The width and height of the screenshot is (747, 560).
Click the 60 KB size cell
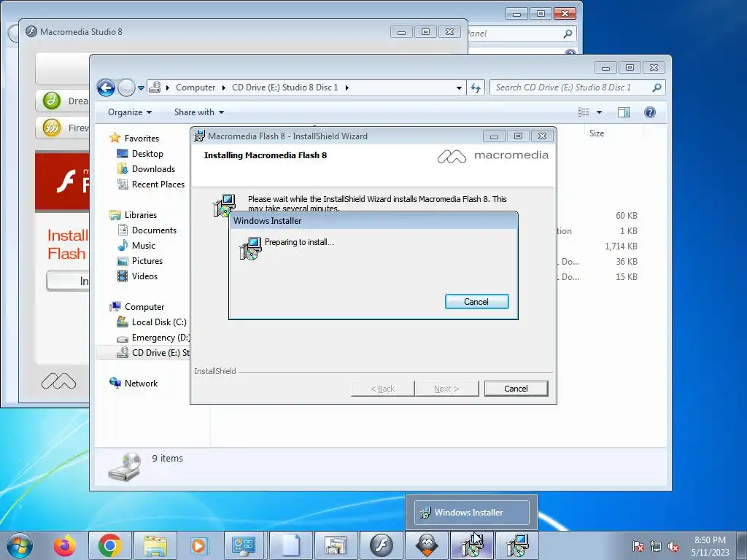[x=626, y=216]
